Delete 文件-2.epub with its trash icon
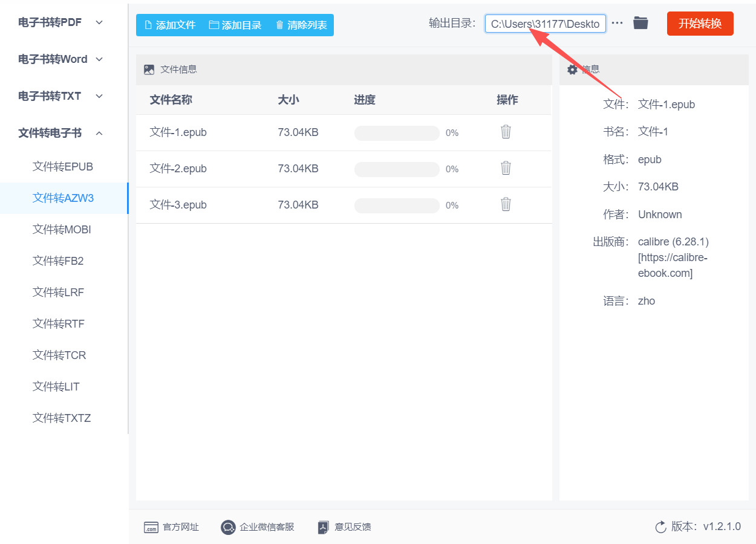The width and height of the screenshot is (756, 544). (506, 168)
